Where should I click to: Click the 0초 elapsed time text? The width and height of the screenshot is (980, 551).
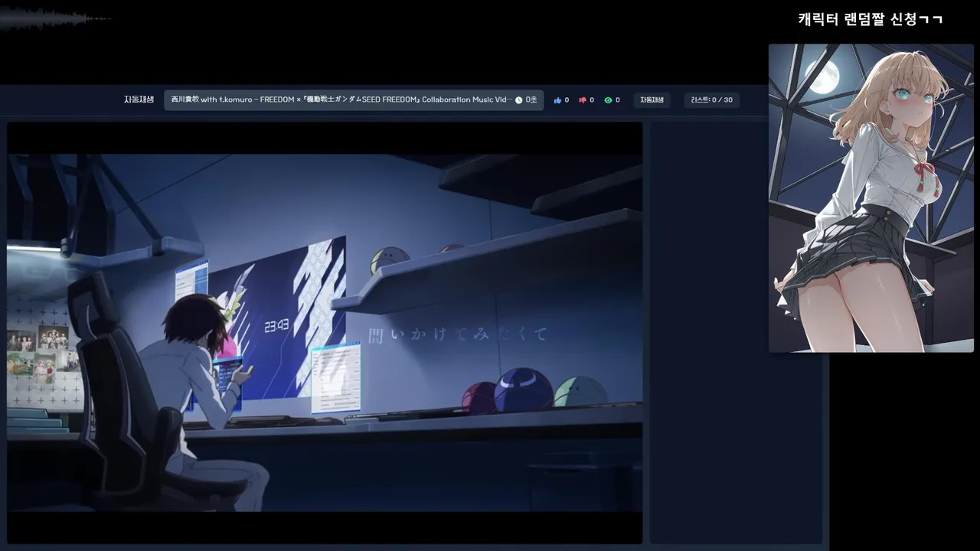pos(531,100)
